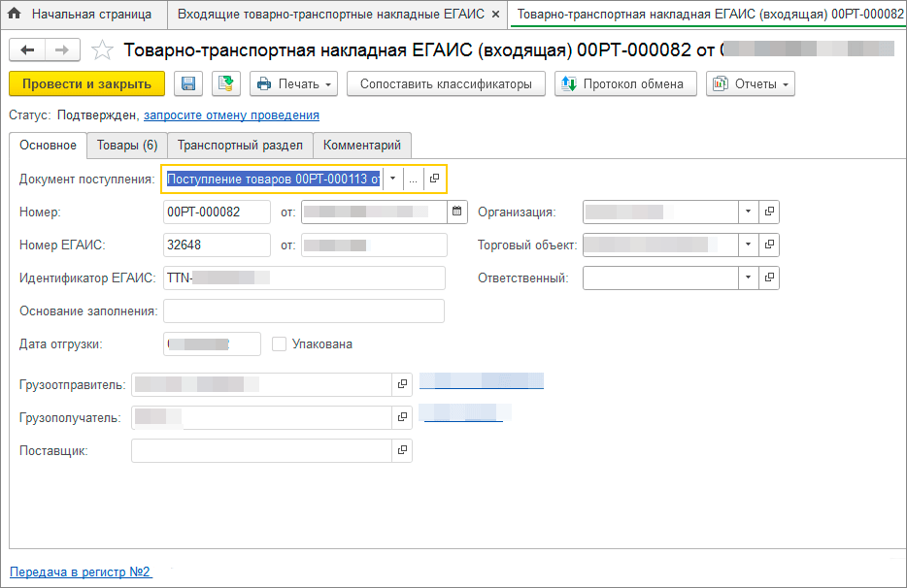Click the Ответственный input field
Image resolution: width=907 pixels, height=588 pixels.
pos(660,278)
